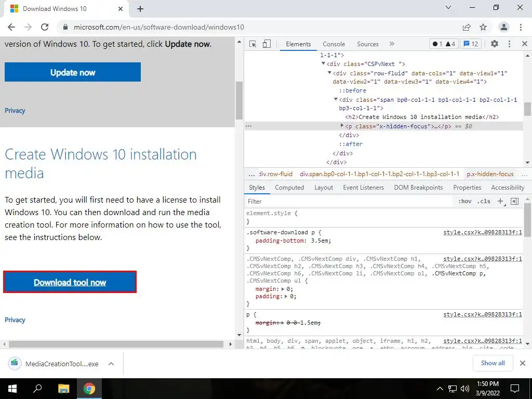Close the Download Windows 10 tab
The width and height of the screenshot is (532, 399).
pyautogui.click(x=121, y=9)
